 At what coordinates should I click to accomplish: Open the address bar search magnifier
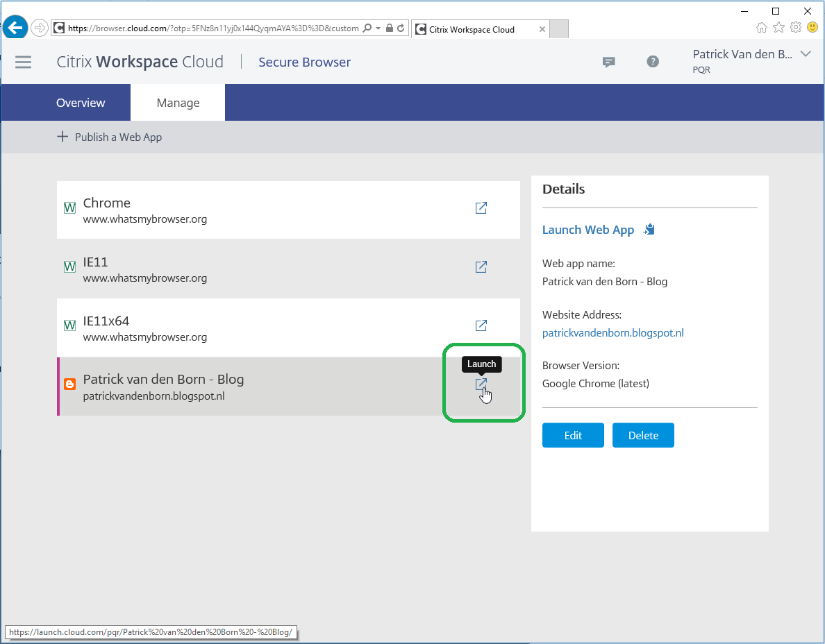(367, 28)
